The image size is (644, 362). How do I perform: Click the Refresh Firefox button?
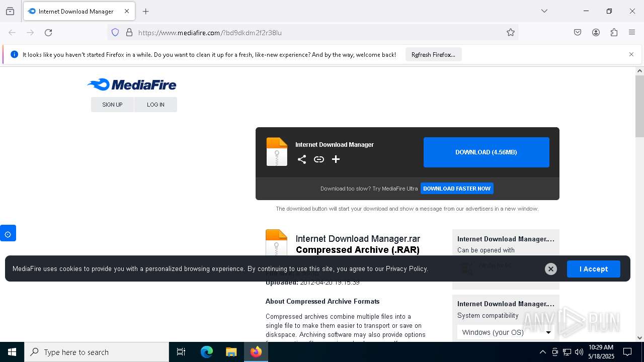pyautogui.click(x=433, y=55)
